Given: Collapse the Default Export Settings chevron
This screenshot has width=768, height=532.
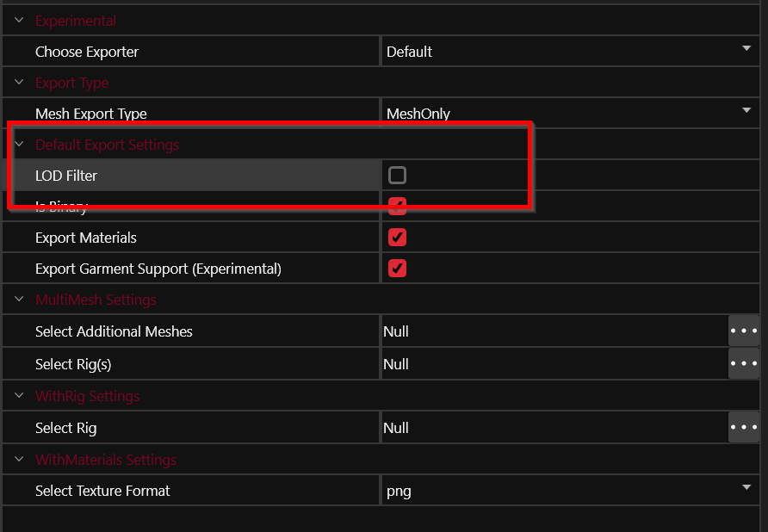Looking at the screenshot, I should (x=19, y=145).
